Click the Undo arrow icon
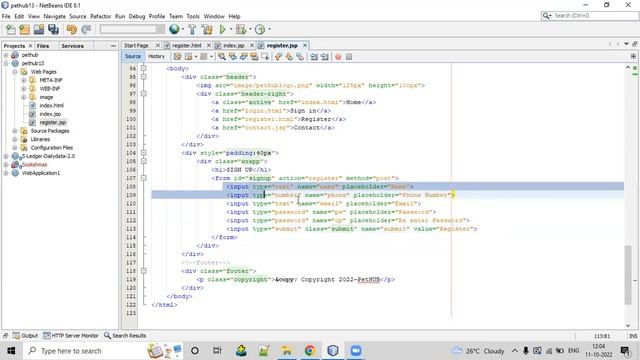The height and width of the screenshot is (360, 640). [72, 29]
